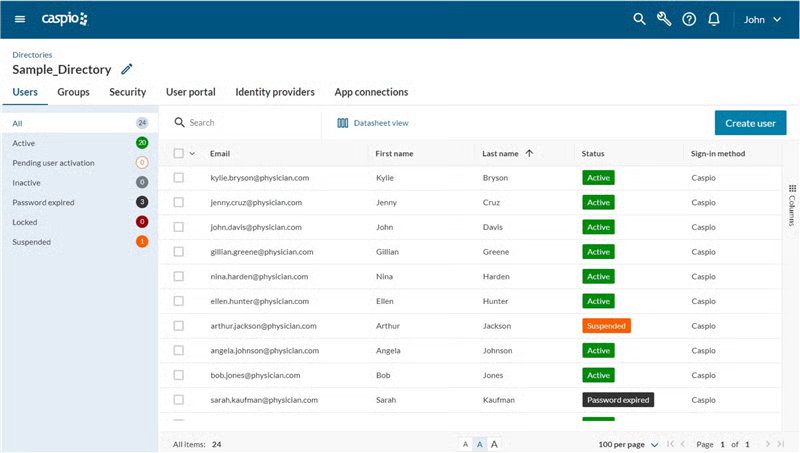Switch to the App connections tab

[371, 92]
